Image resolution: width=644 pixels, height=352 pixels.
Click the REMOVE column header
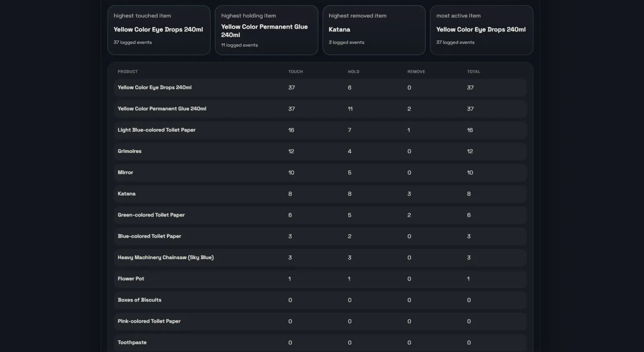pos(416,72)
